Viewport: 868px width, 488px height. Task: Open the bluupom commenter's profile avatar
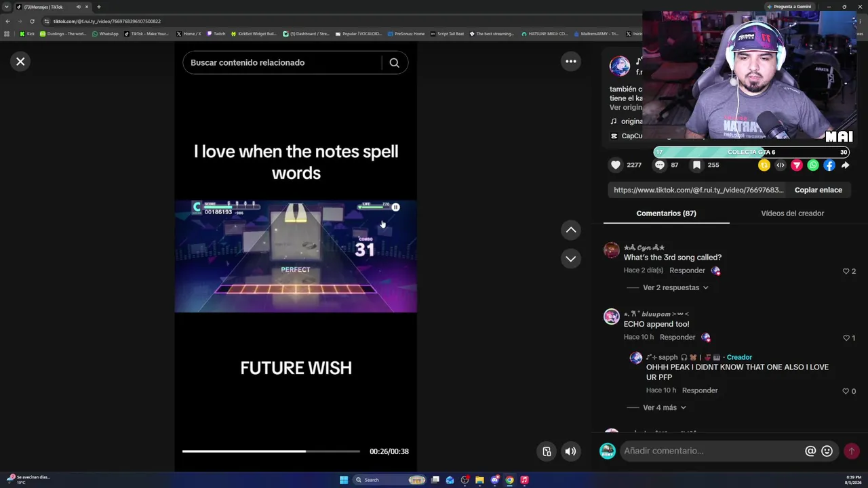612,317
